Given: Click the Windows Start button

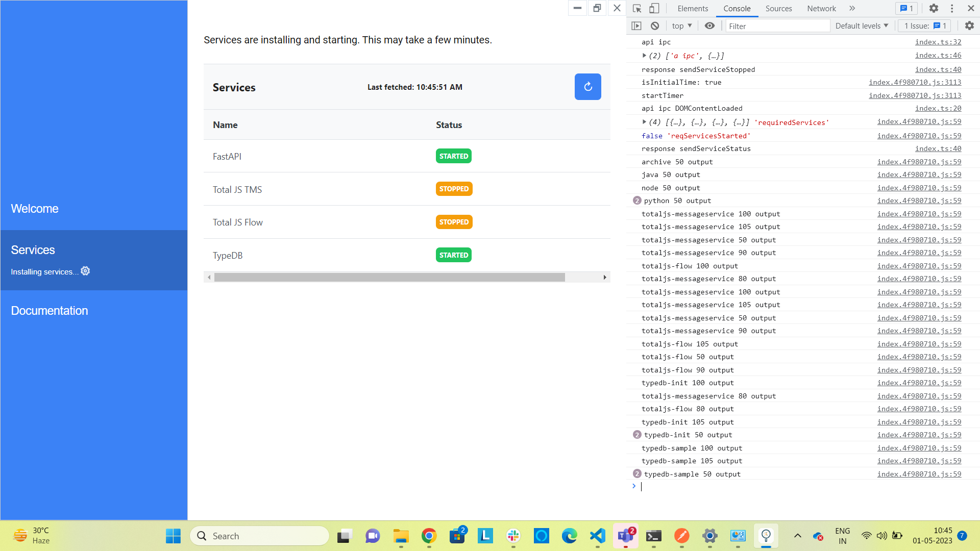Looking at the screenshot, I should [173, 536].
